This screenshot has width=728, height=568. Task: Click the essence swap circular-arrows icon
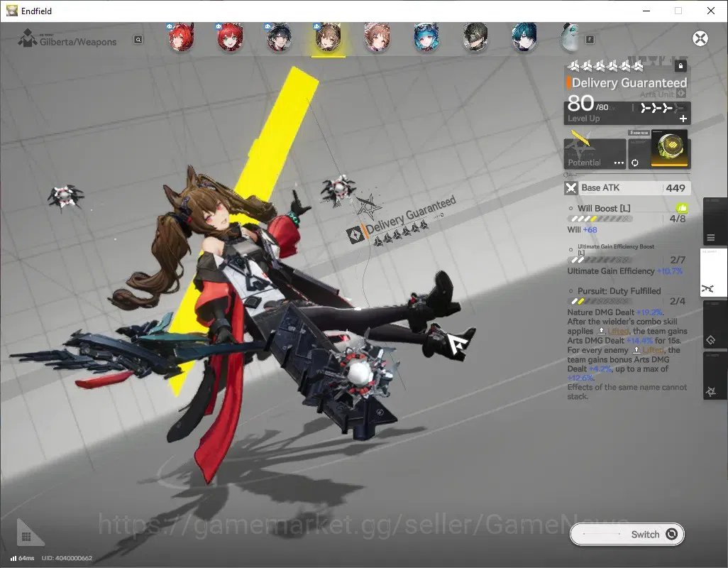click(x=634, y=163)
